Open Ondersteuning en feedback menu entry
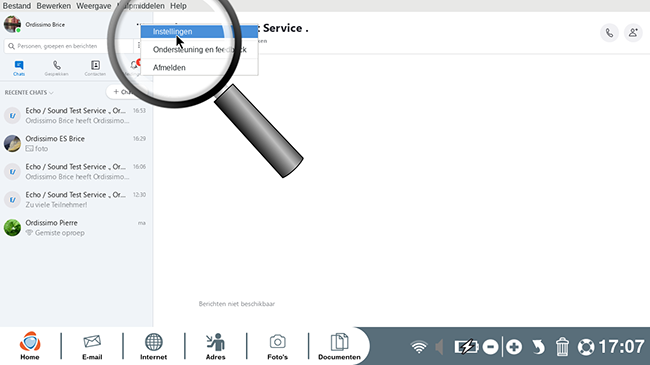650x365 pixels. click(199, 49)
